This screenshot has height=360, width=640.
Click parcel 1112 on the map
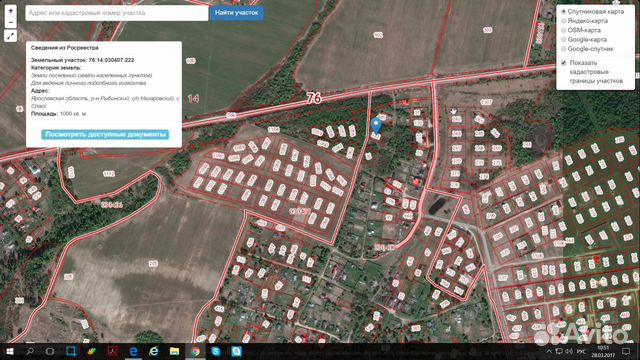point(109,174)
